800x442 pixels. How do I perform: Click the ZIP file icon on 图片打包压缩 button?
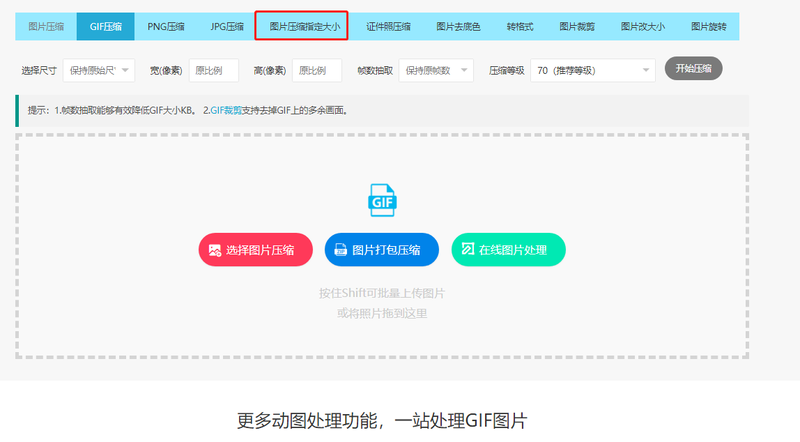[x=340, y=250]
